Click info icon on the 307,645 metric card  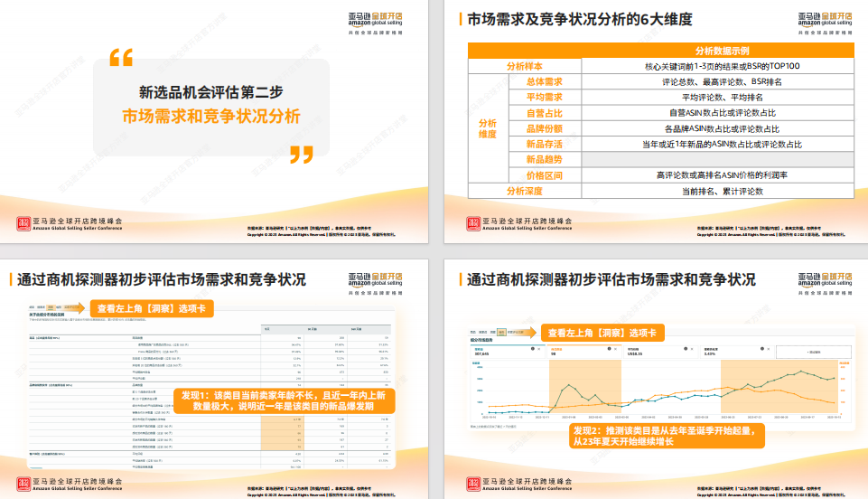tap(533, 349)
